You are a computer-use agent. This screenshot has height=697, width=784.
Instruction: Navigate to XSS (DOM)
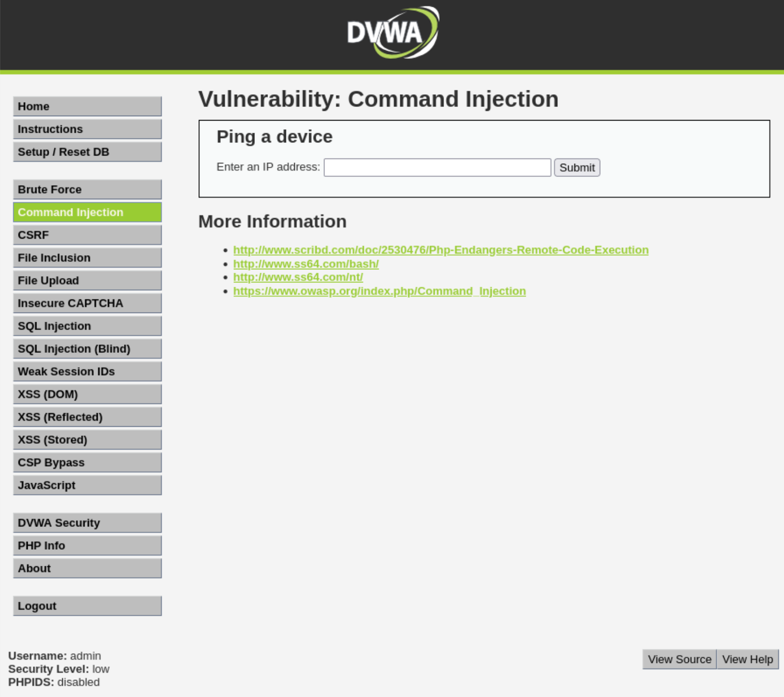88,395
